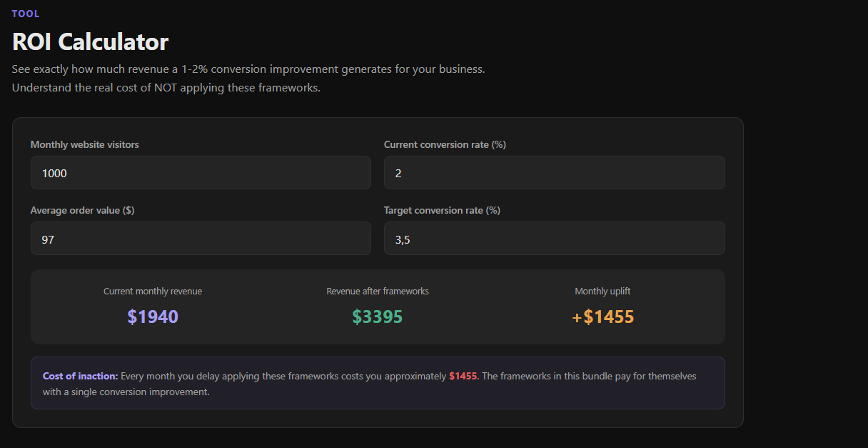Click the TOOL label above the heading
Screen dimensions: 868x448
26,14
